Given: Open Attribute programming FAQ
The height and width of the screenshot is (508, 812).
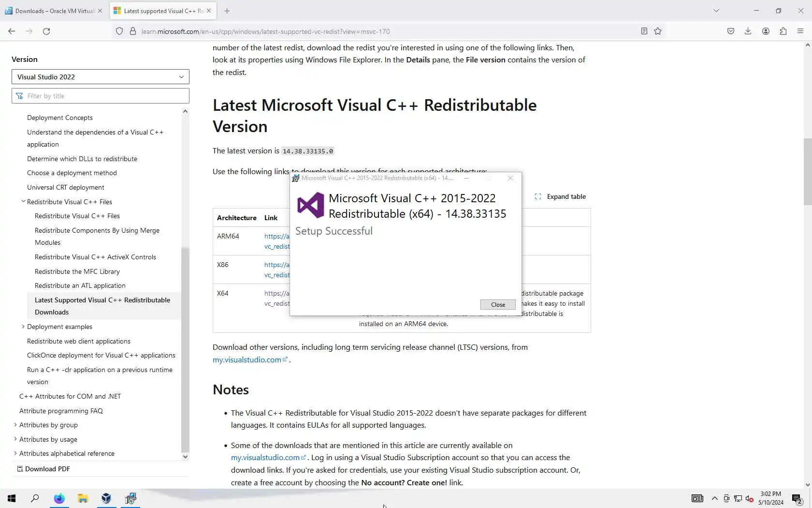Looking at the screenshot, I should coord(61,411).
